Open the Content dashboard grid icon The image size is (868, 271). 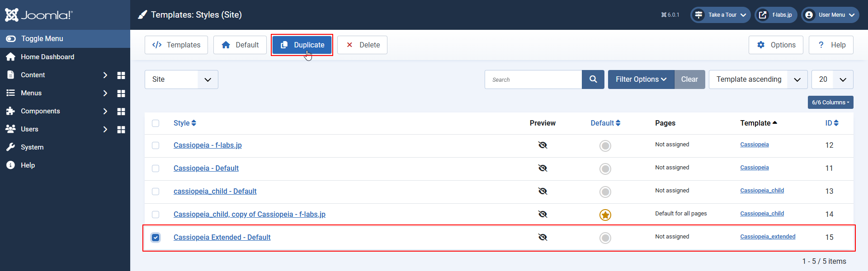click(x=121, y=75)
